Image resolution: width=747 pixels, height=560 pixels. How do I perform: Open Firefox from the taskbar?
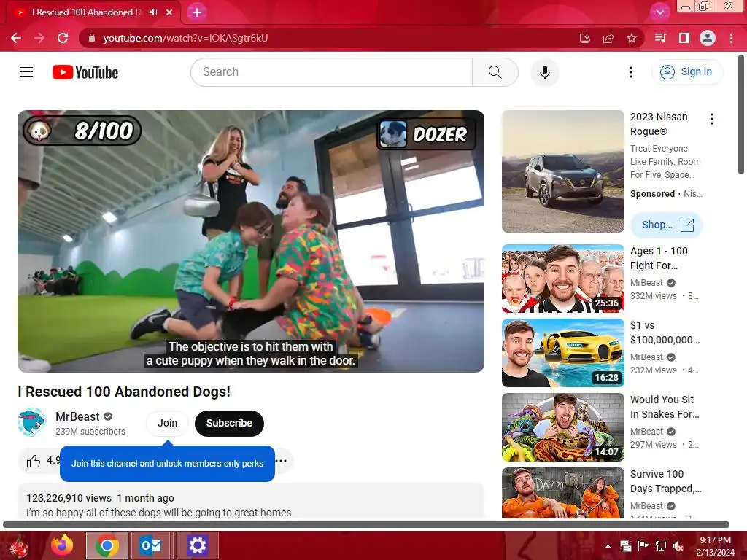(62, 545)
